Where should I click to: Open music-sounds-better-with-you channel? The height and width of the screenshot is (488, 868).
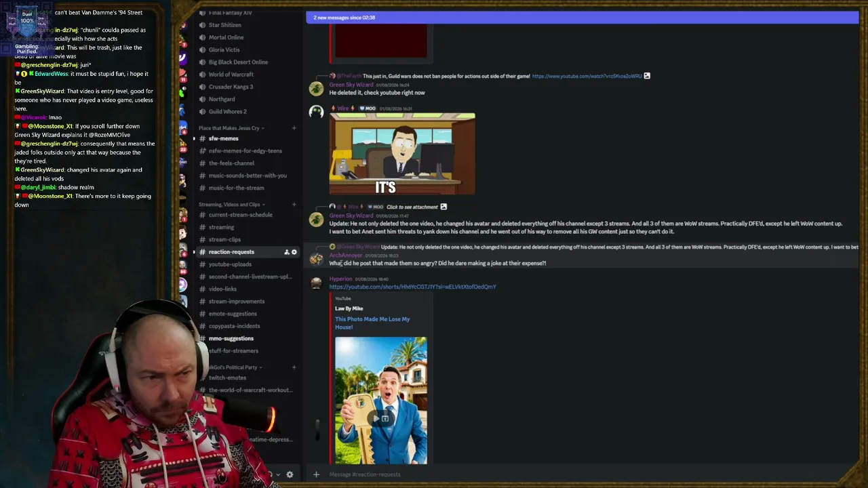246,176
